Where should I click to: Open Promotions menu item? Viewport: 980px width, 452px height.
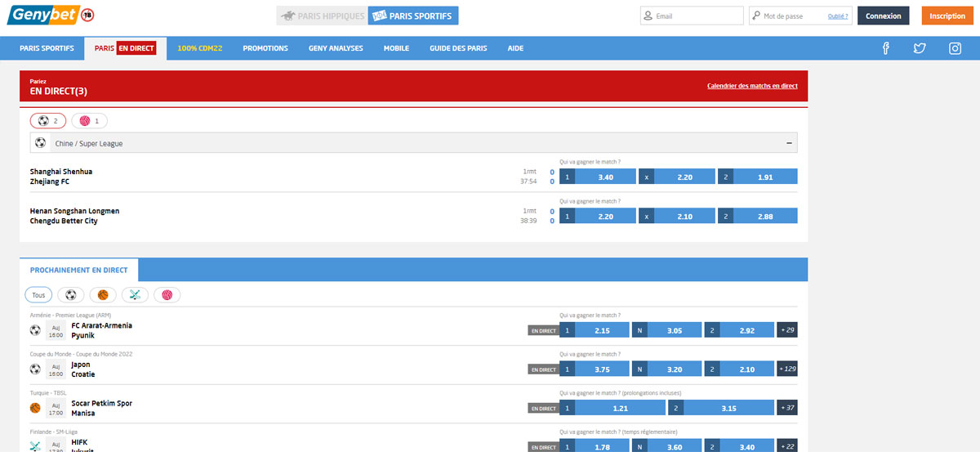[x=265, y=48]
